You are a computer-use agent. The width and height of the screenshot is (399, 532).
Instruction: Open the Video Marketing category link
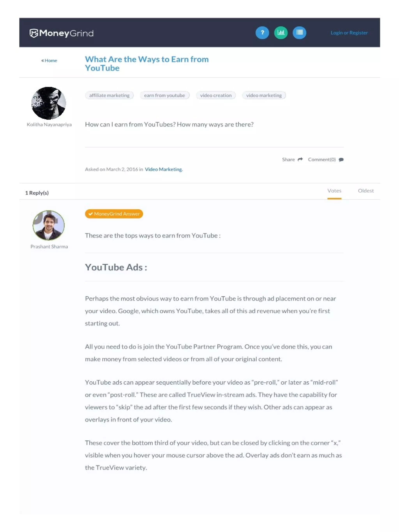pyautogui.click(x=163, y=169)
